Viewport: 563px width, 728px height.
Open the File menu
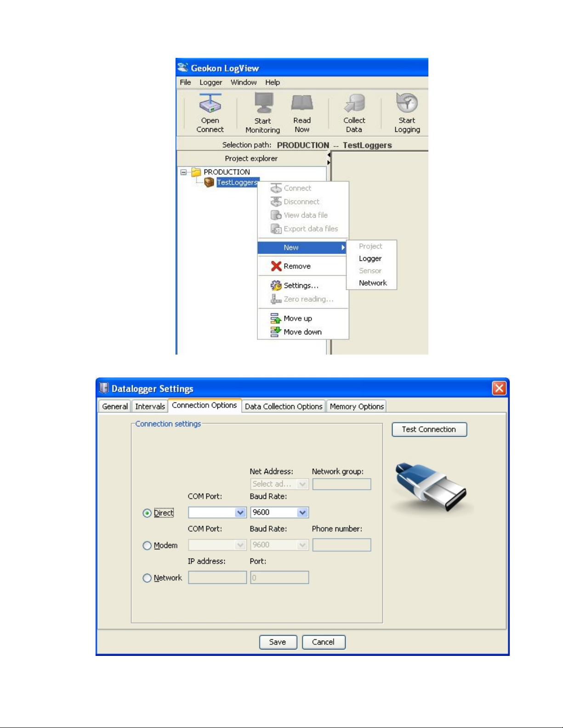point(185,82)
